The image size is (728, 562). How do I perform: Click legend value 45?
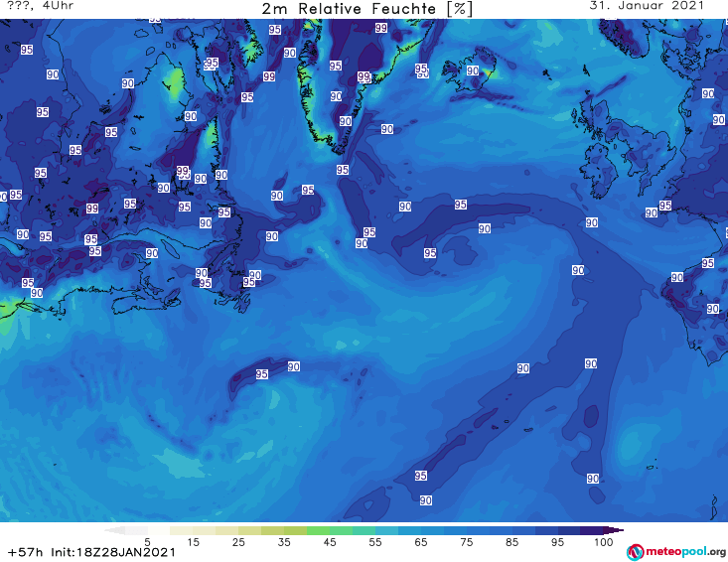tap(329, 542)
